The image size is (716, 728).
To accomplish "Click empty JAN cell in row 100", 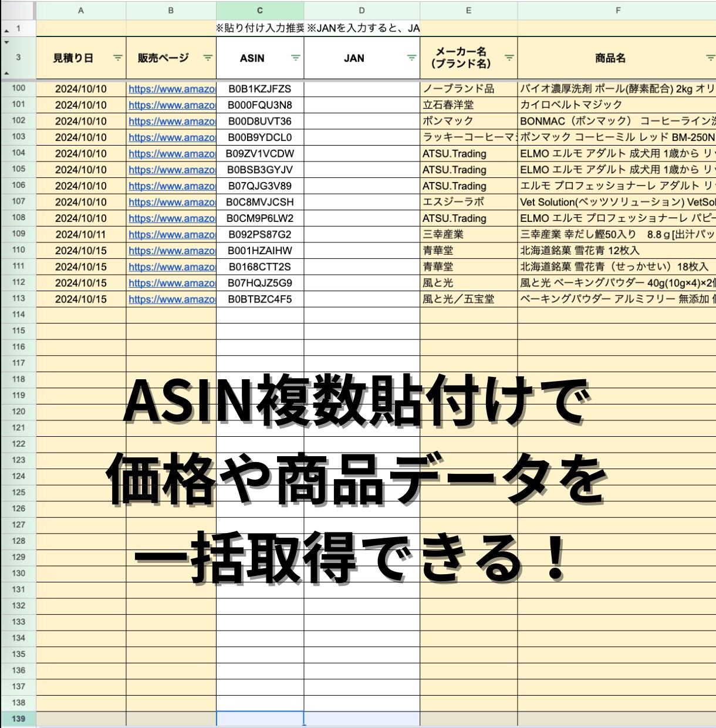I will pyautogui.click(x=362, y=89).
